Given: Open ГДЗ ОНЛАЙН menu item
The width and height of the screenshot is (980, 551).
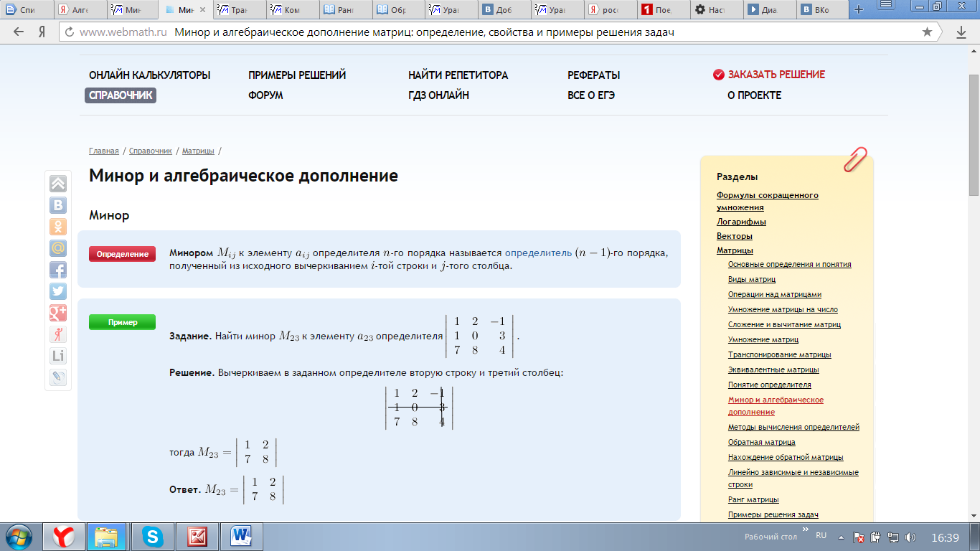Looking at the screenshot, I should (x=438, y=95).
